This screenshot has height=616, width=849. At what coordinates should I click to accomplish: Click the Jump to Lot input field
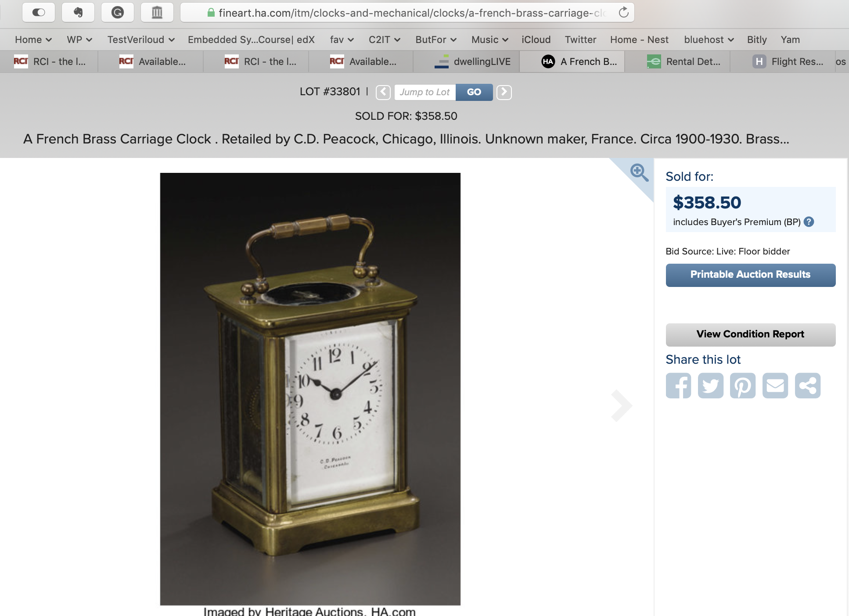[425, 92]
